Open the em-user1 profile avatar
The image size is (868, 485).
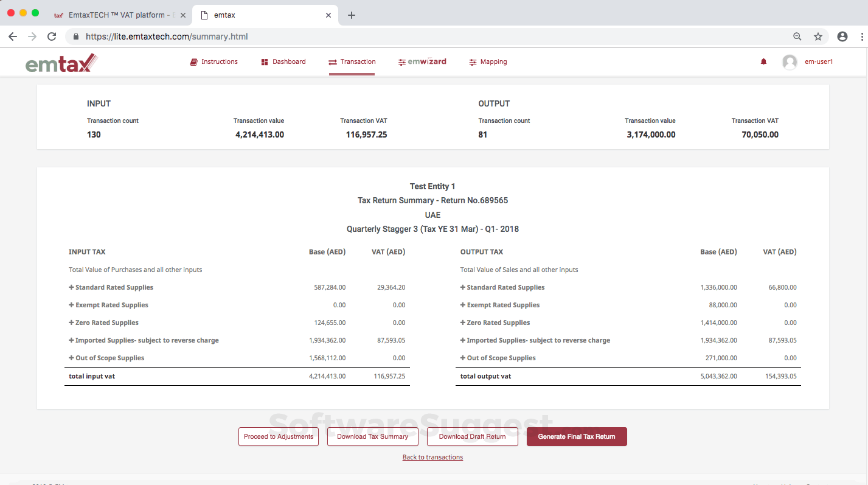tap(790, 62)
